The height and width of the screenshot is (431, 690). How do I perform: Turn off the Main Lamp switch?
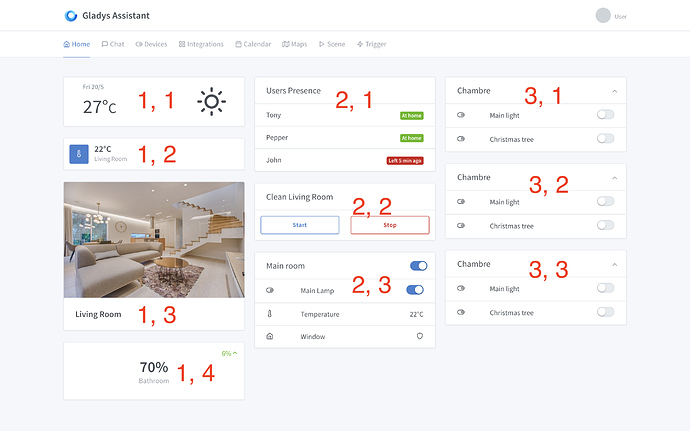click(x=415, y=290)
